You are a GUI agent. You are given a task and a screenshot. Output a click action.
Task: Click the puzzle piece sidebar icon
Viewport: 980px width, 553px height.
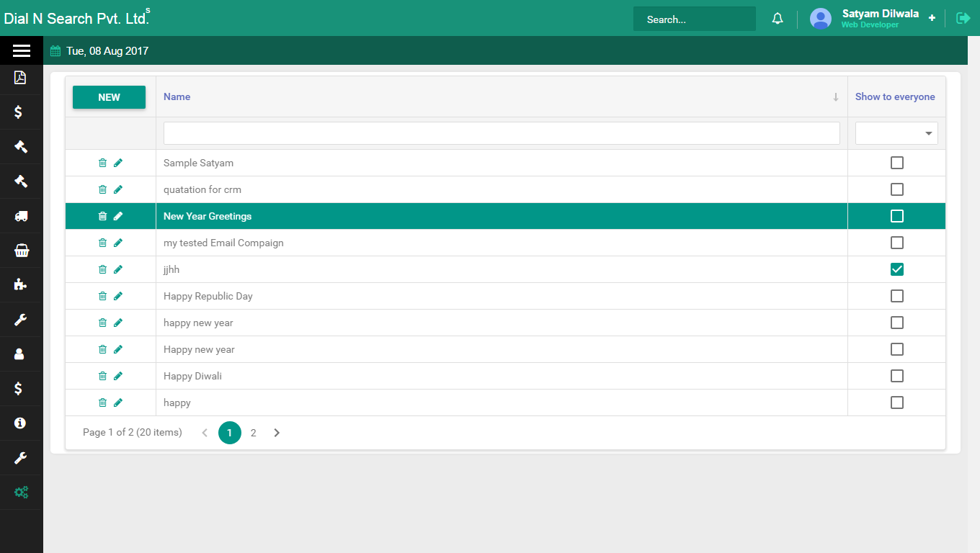pyautogui.click(x=21, y=284)
